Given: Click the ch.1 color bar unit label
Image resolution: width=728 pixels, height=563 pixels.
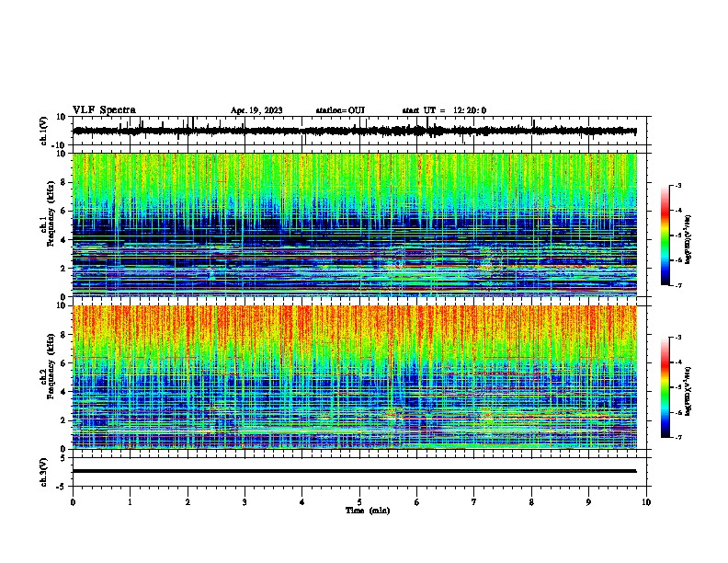Looking at the screenshot, I should (x=688, y=240).
